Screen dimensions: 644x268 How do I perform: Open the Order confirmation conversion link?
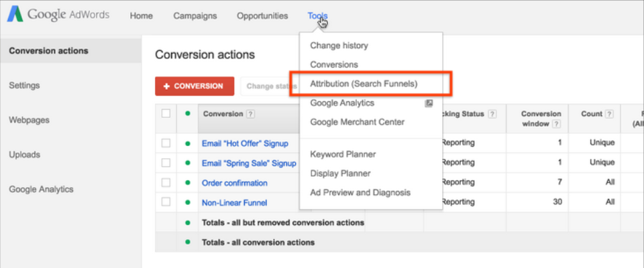pyautogui.click(x=235, y=183)
